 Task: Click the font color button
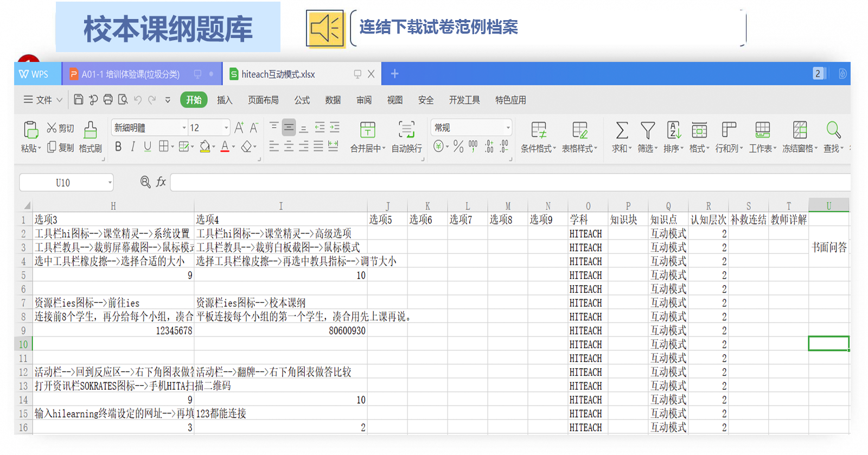pos(225,147)
